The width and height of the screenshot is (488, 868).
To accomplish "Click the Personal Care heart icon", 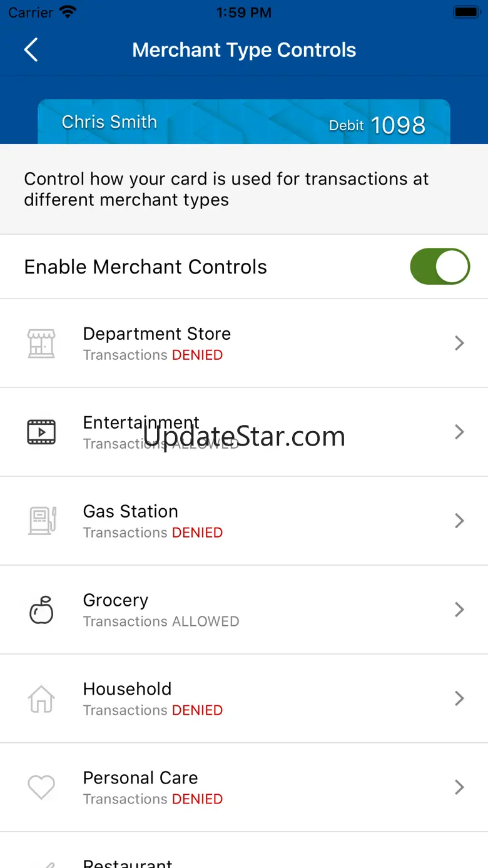I will (x=41, y=787).
